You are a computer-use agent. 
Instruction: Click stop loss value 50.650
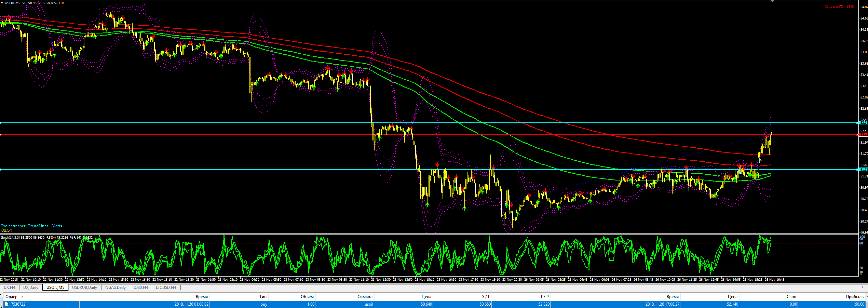click(x=485, y=304)
